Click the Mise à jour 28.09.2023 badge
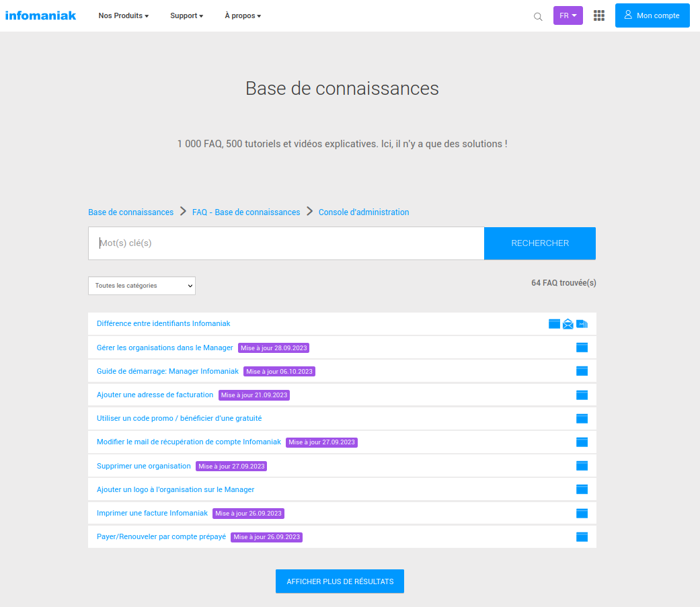Screen dimensions: 700x607 274,348
